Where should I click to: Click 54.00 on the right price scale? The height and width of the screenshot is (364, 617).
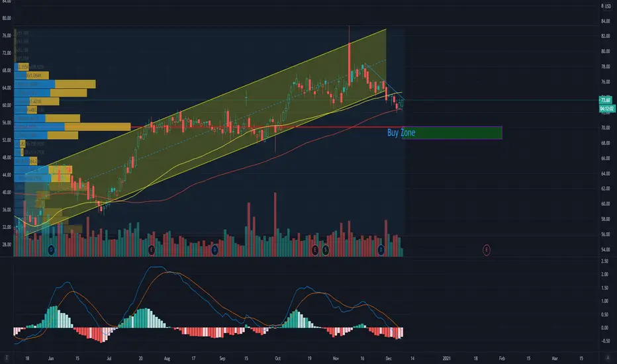(x=605, y=250)
